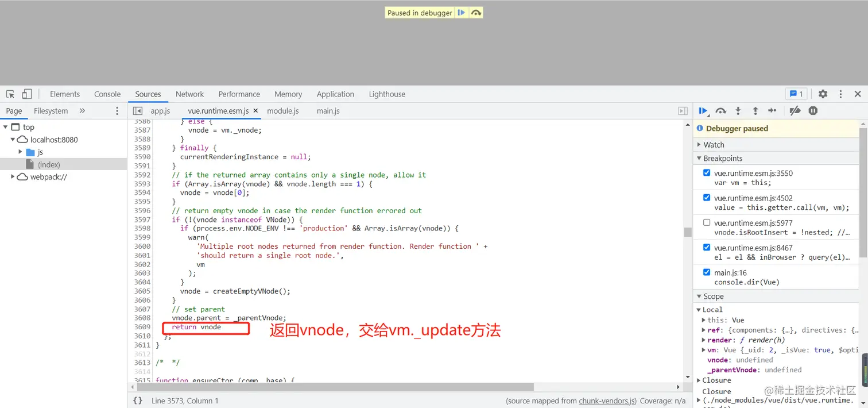868x408 pixels.
Task: Open DevTools customize three-dot menu
Action: click(840, 94)
